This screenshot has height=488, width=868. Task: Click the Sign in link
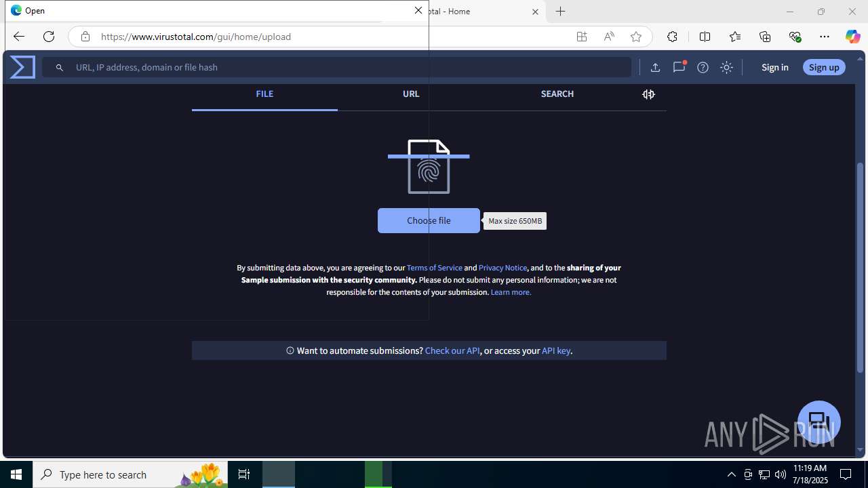click(774, 67)
